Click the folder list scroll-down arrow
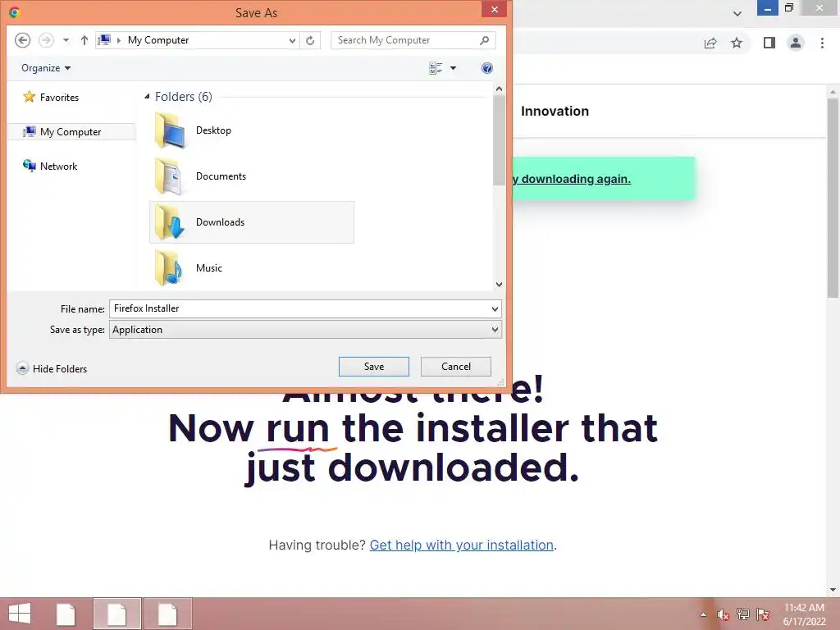840x630 pixels. [x=499, y=285]
